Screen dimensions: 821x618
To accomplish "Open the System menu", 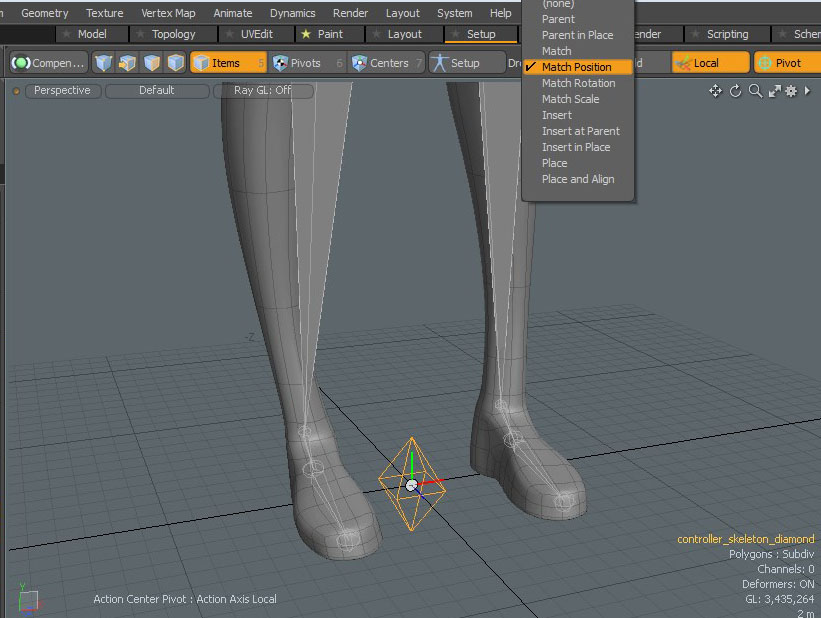I will [454, 13].
